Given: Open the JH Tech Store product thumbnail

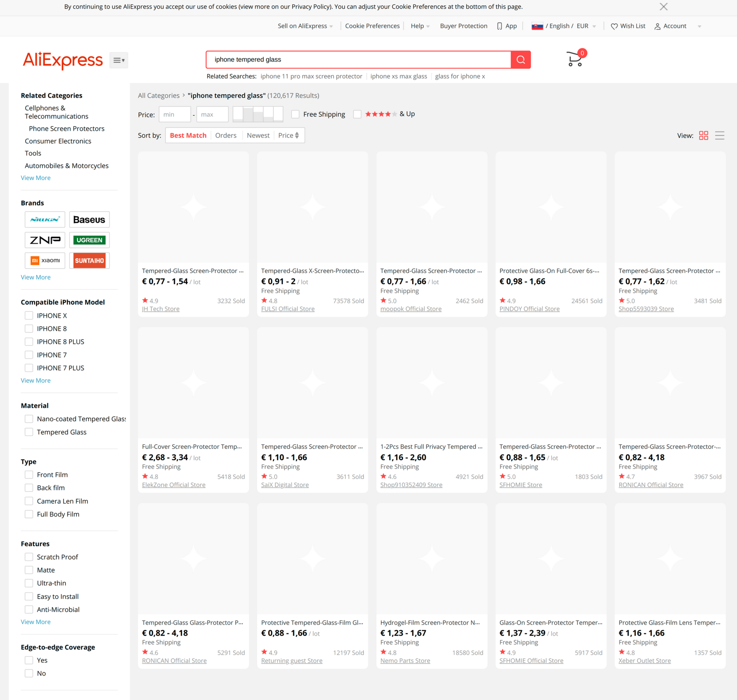Looking at the screenshot, I should pos(193,207).
